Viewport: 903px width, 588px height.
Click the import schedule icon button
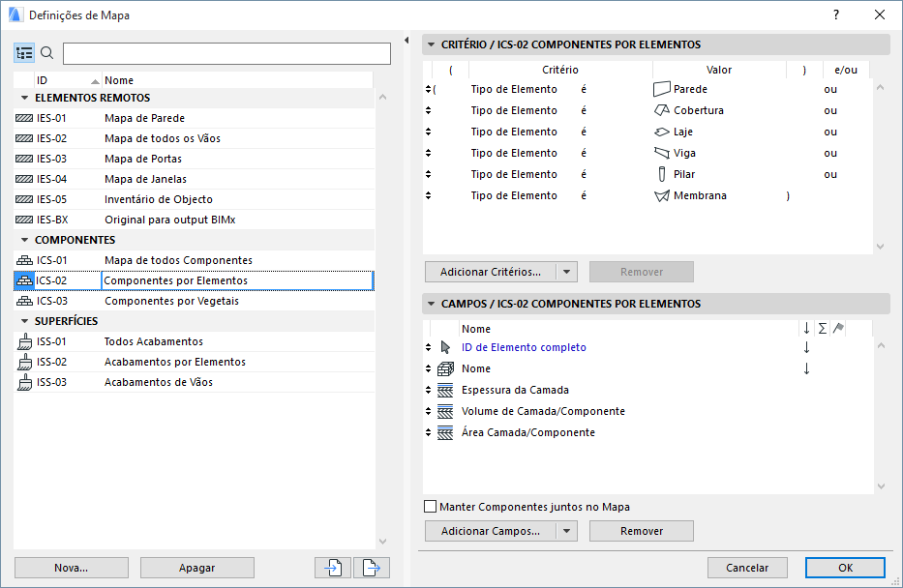pos(332,568)
